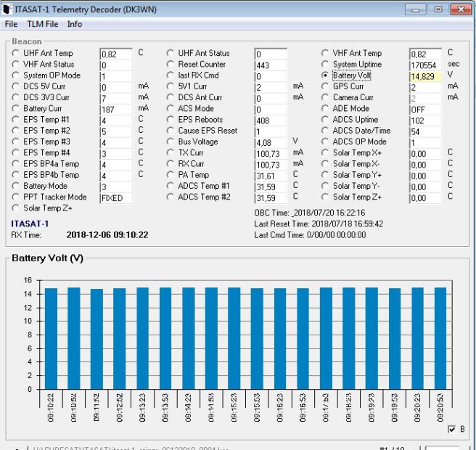This screenshot has width=476, height=450.
Task: Click the application icon in title bar
Action: [x=7, y=10]
